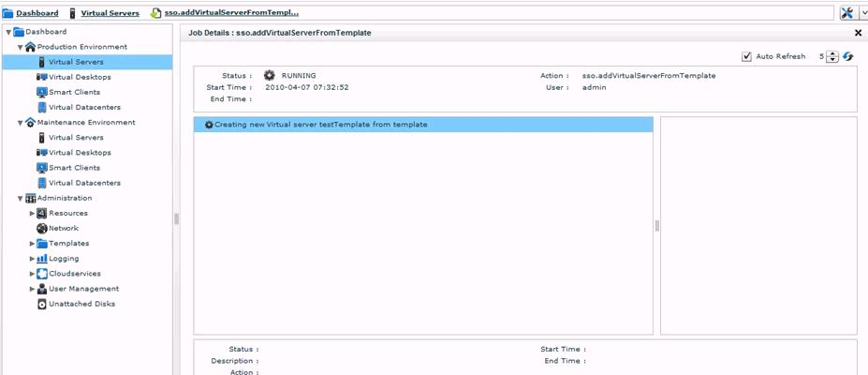The height and width of the screenshot is (375, 868).
Task: Toggle the Auto Refresh checkbox
Action: (x=746, y=56)
